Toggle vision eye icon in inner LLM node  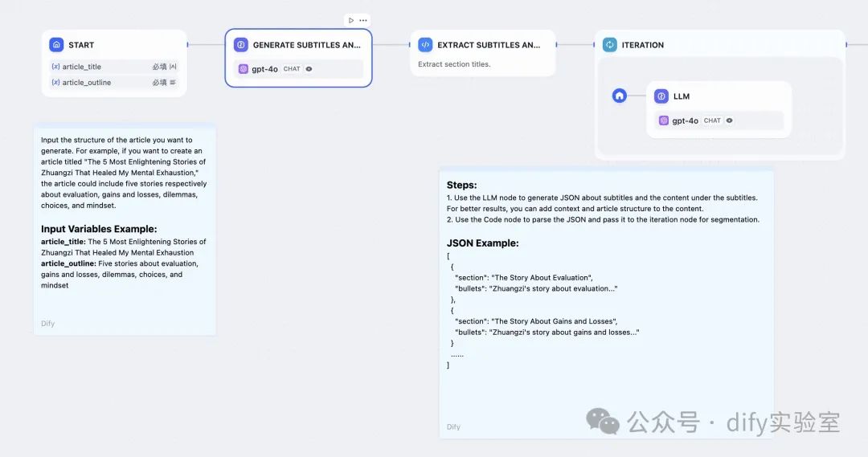pos(730,120)
